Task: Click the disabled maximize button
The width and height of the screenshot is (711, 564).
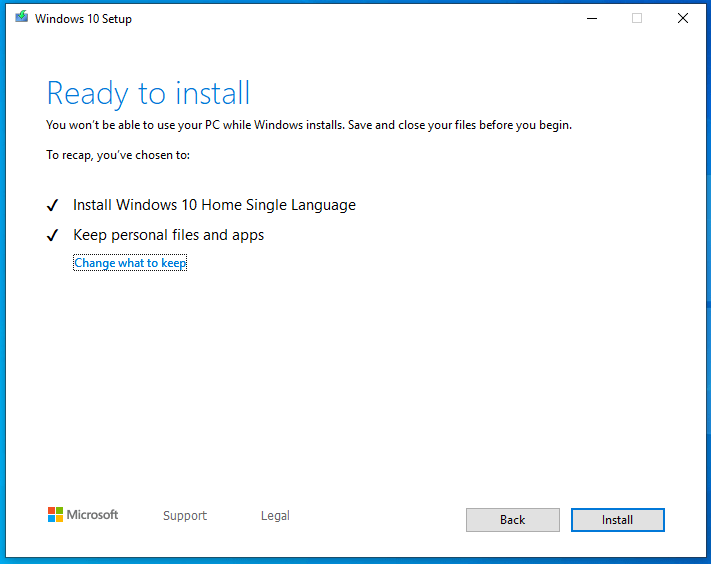Action: (637, 18)
